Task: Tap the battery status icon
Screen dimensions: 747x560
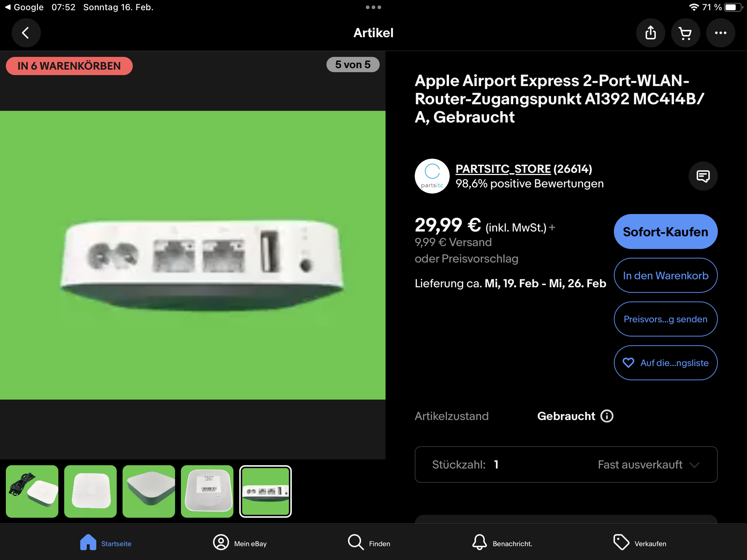Action: [x=733, y=7]
